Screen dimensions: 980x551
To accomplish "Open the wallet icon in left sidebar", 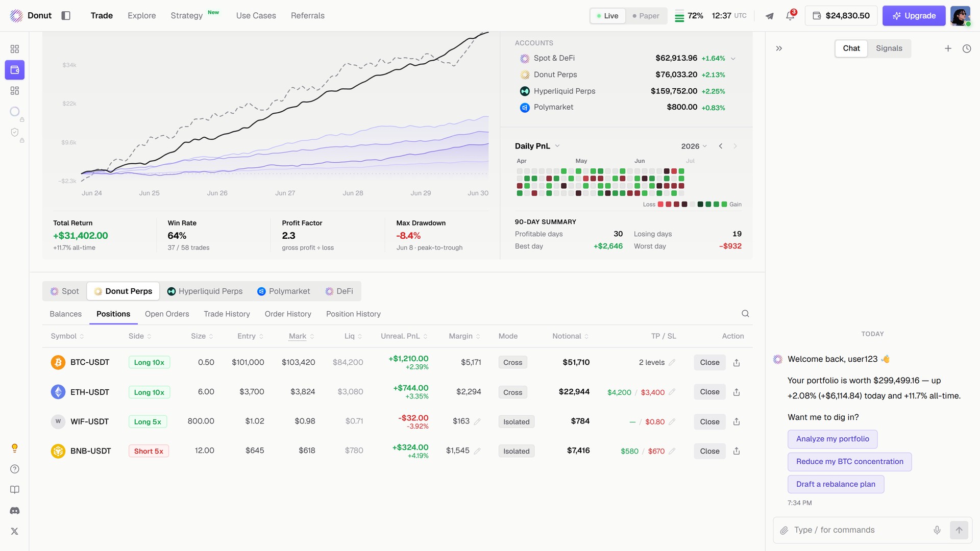I will (x=15, y=70).
